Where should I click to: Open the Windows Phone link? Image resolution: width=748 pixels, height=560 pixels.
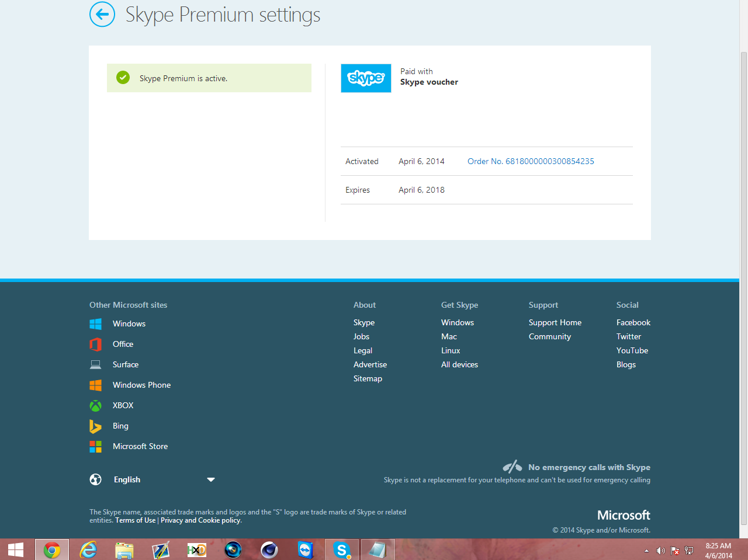(141, 385)
